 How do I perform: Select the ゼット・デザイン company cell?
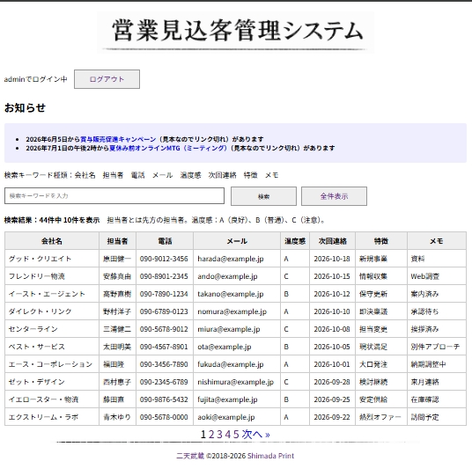pos(52,382)
